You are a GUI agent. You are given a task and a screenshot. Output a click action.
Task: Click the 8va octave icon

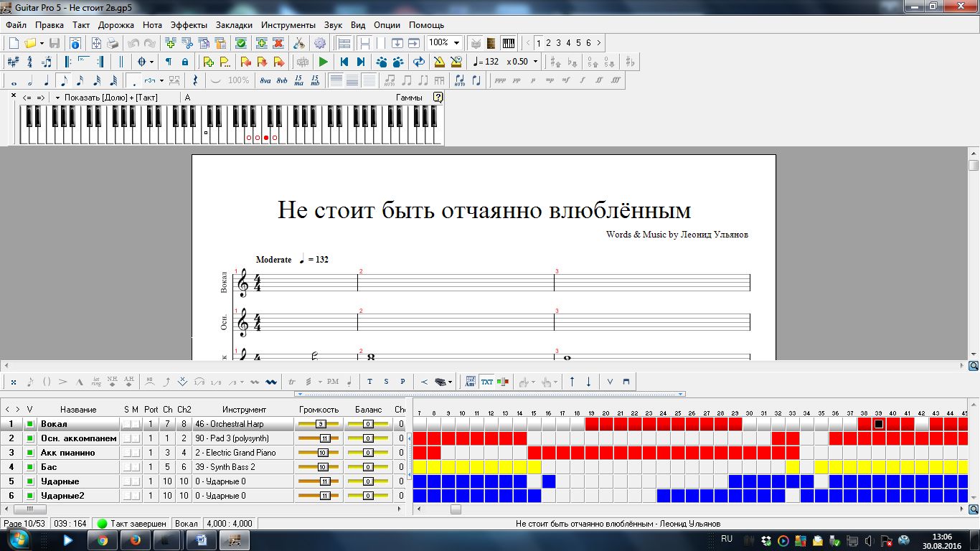click(265, 80)
